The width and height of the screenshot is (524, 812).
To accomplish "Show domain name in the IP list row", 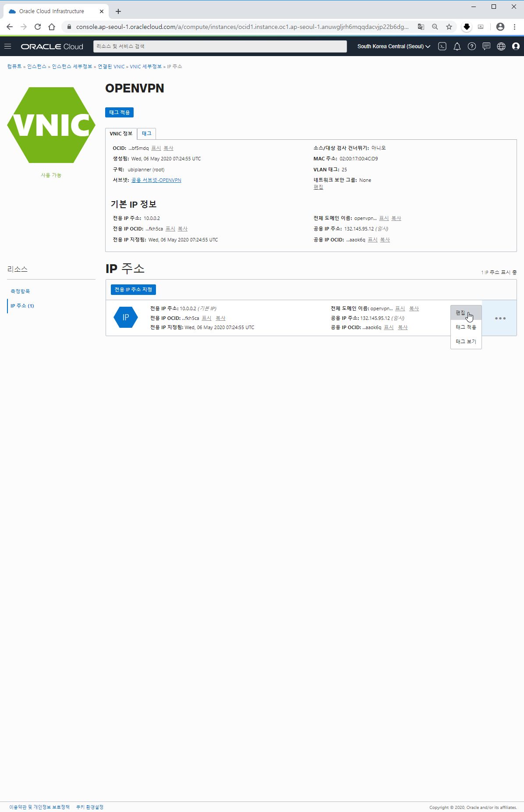I will pyautogui.click(x=400, y=308).
